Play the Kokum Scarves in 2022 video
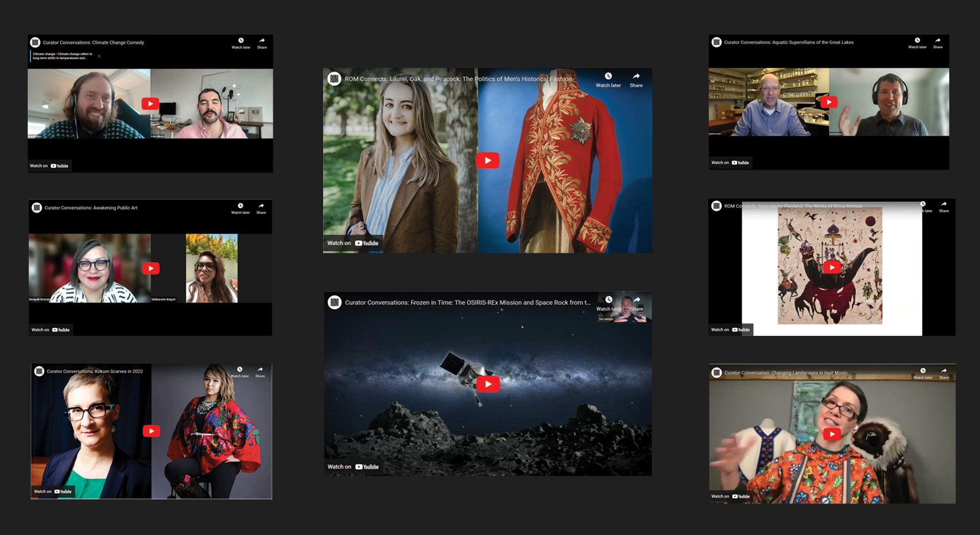 coord(151,430)
